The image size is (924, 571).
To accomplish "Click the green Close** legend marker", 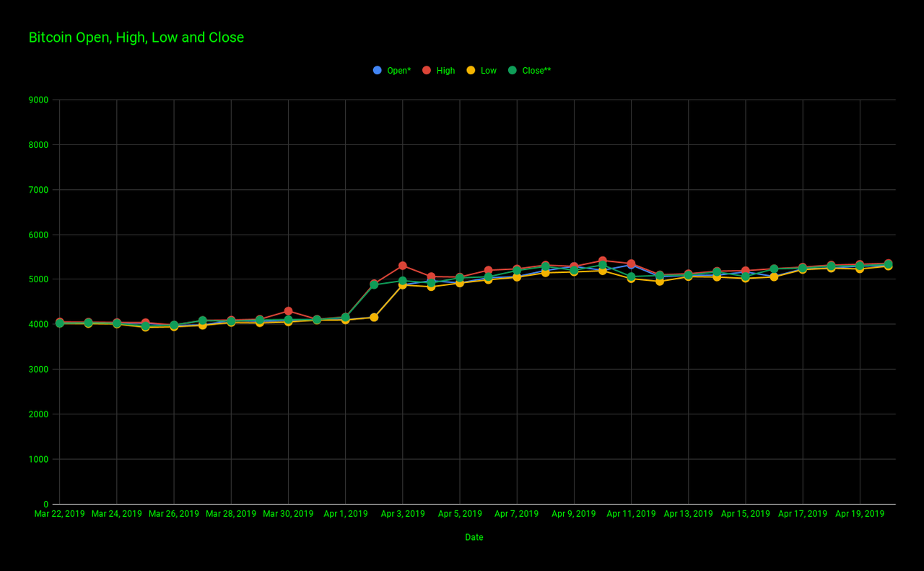I will (513, 70).
